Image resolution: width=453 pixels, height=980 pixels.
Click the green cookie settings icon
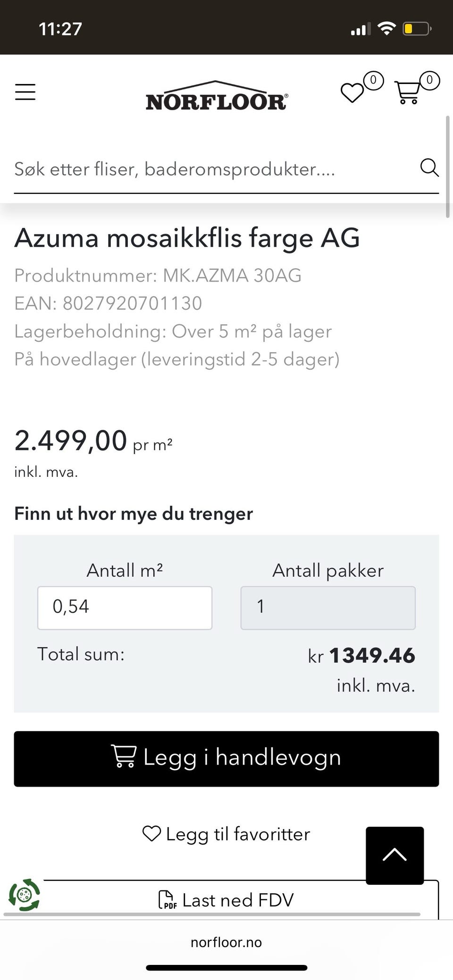(x=25, y=894)
